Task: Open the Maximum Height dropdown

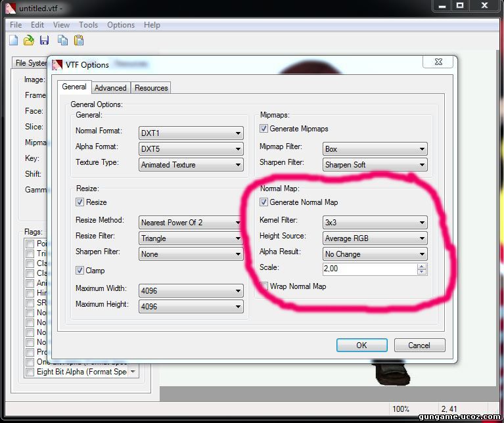Action: [191, 306]
